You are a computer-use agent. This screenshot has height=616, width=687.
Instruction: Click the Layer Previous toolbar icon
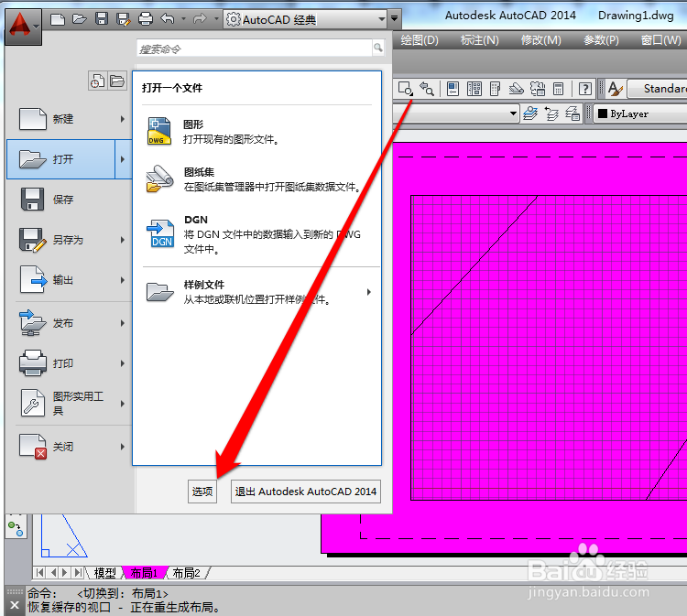click(551, 113)
